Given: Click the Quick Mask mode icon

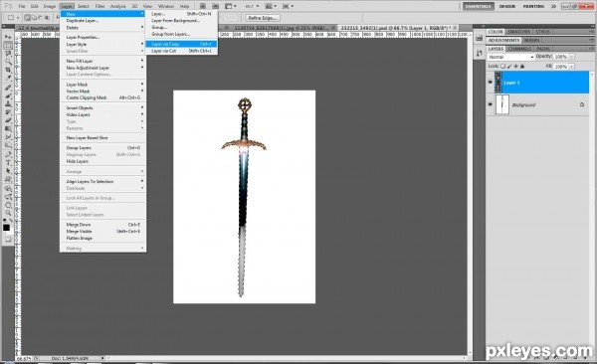Looking at the screenshot, I should (x=8, y=240).
